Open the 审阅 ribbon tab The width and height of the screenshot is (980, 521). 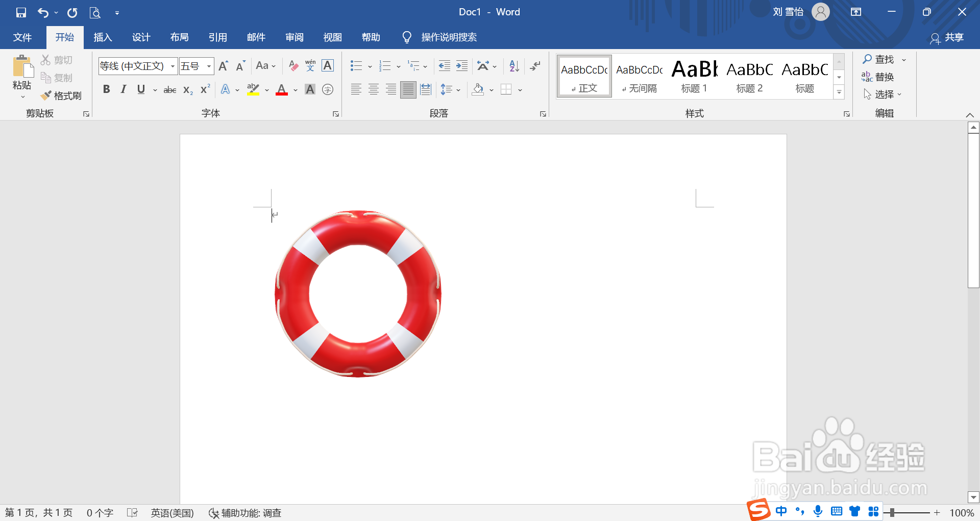293,37
